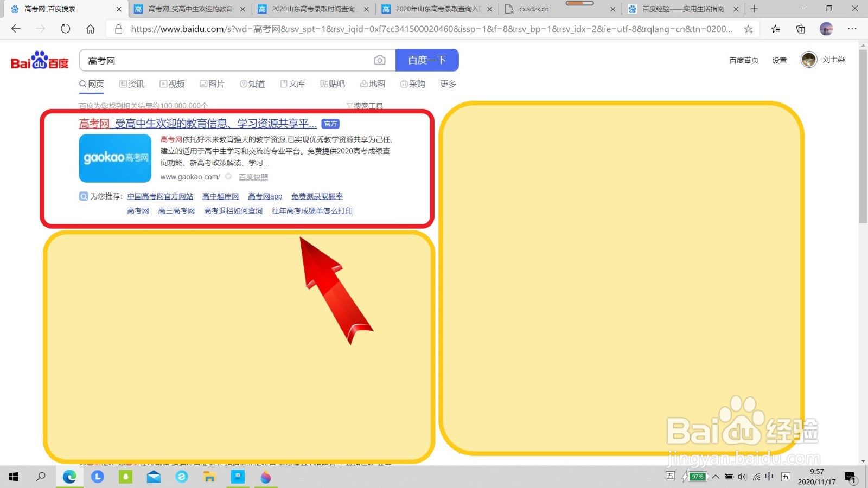Close the 高考网_百度搜索 tab
This screenshot has height=488, width=868.
(x=119, y=9)
